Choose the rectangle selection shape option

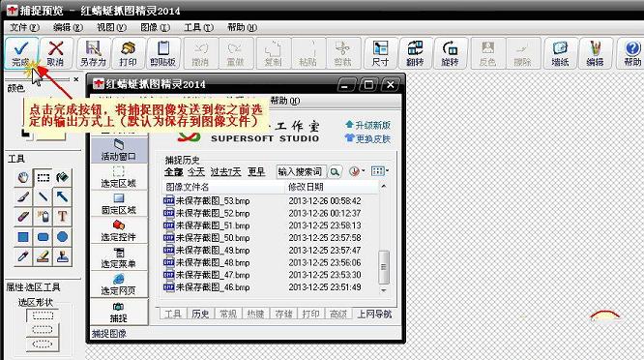[x=43, y=315]
